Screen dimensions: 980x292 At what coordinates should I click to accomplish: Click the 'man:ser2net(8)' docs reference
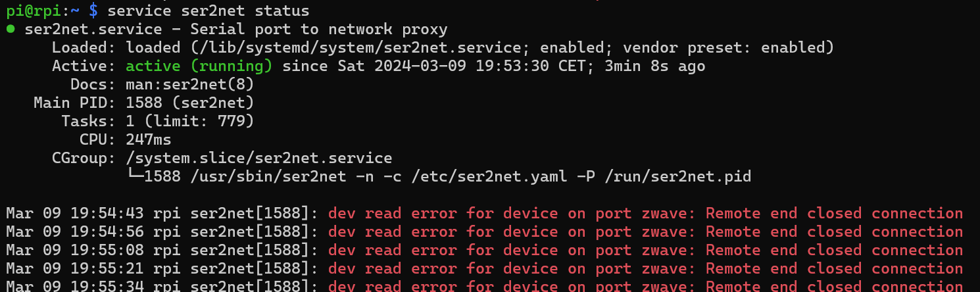(190, 85)
